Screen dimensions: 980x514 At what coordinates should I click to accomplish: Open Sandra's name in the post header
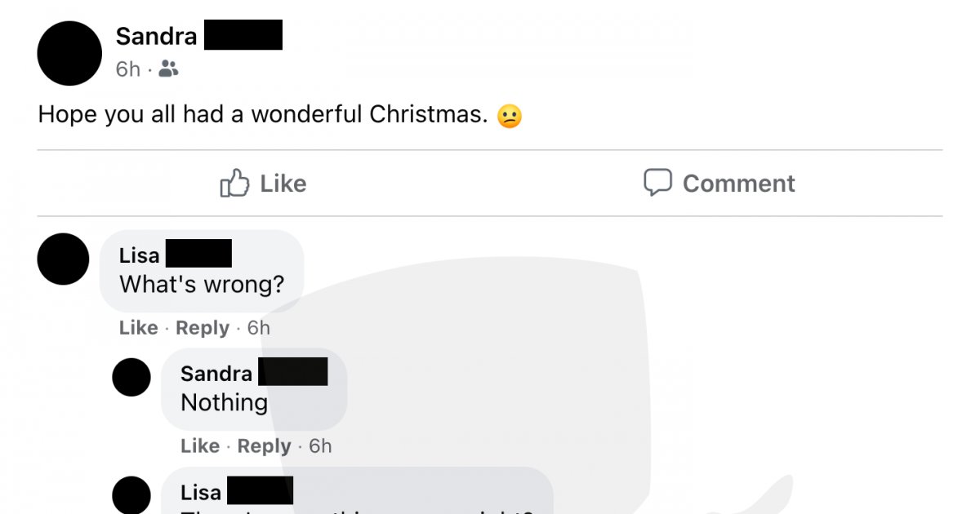(x=157, y=36)
